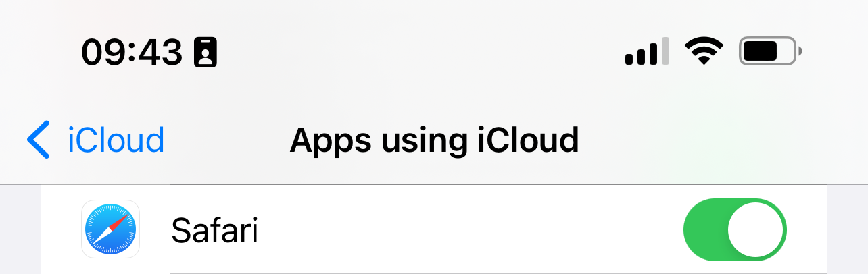Tap the cellular signal bars
Viewport: 868px width, 274px height.
[647, 52]
